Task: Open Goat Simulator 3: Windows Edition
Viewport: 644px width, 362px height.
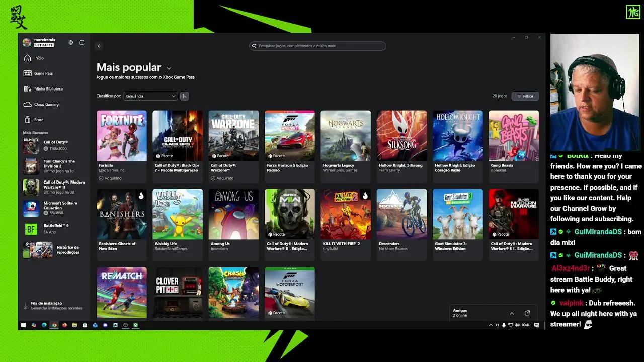Action: (x=458, y=224)
